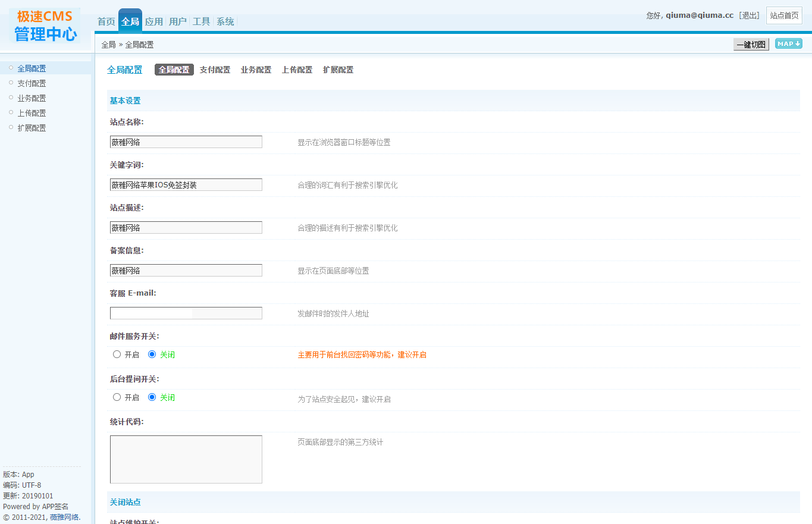Go to 工具 in top navigation
This screenshot has width=812, height=524.
[x=201, y=21]
